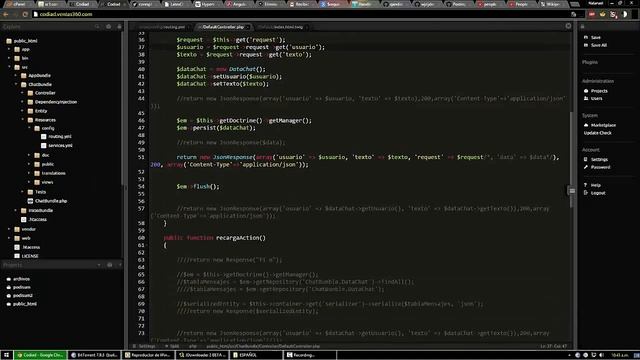Click the Password key icon
This screenshot has height=360, width=640.
(x=586, y=167)
